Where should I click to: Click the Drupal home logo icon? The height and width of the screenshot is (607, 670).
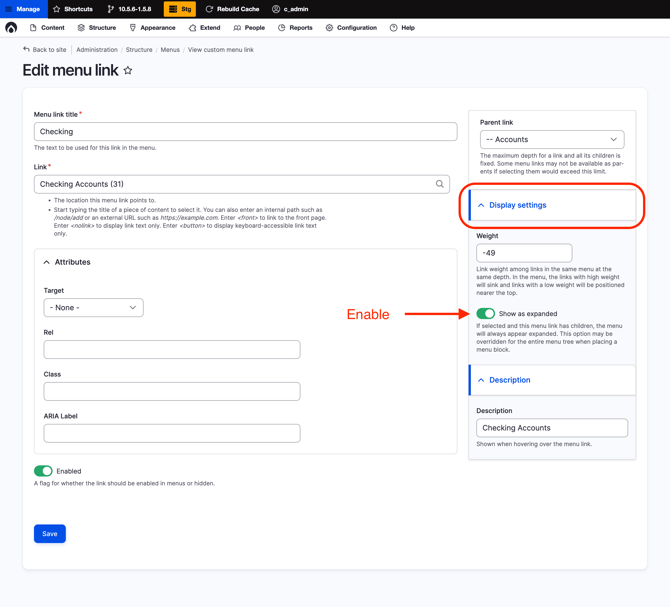tap(11, 28)
